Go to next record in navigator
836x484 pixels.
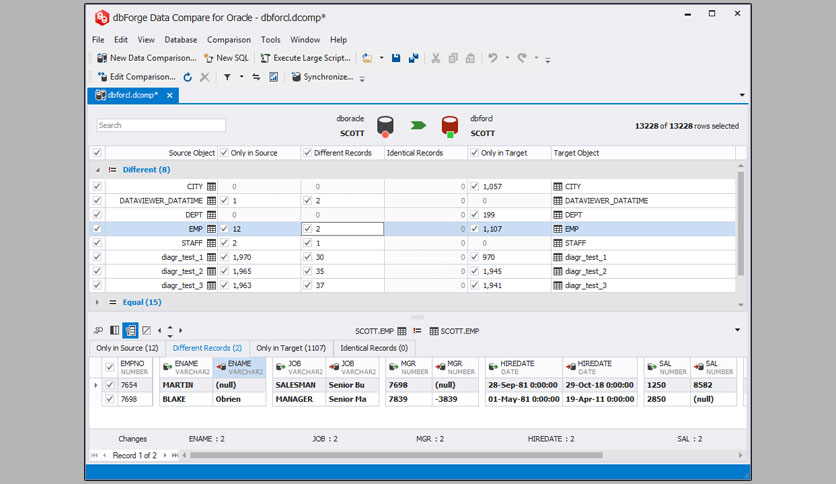(165, 455)
